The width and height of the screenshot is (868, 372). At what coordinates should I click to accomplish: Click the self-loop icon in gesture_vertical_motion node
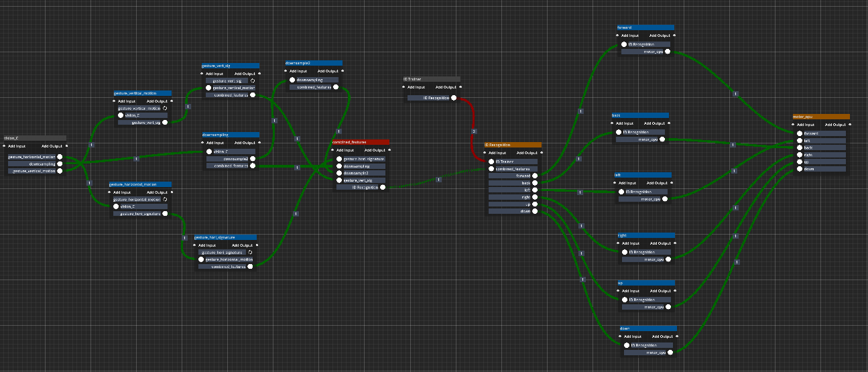165,108
